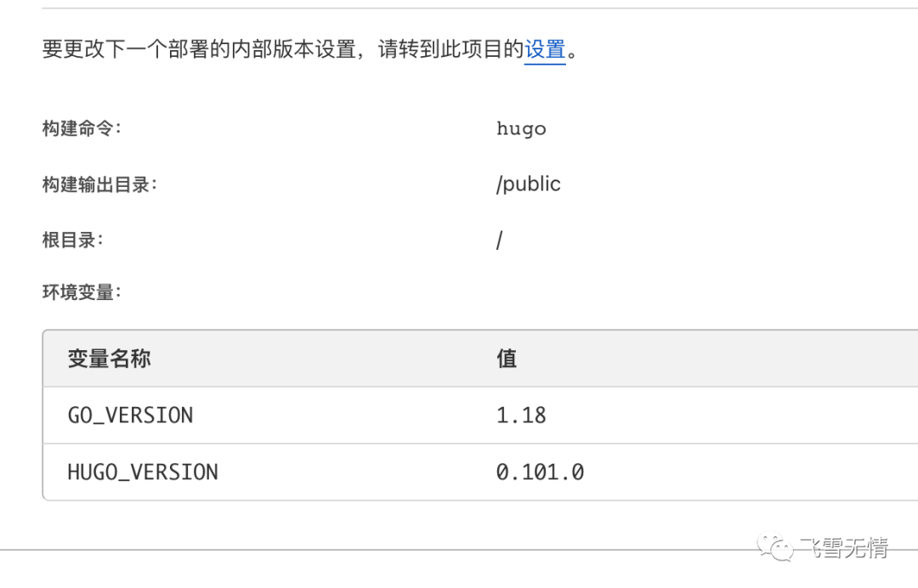
Task: Select the 1.18 value cell
Action: point(521,416)
